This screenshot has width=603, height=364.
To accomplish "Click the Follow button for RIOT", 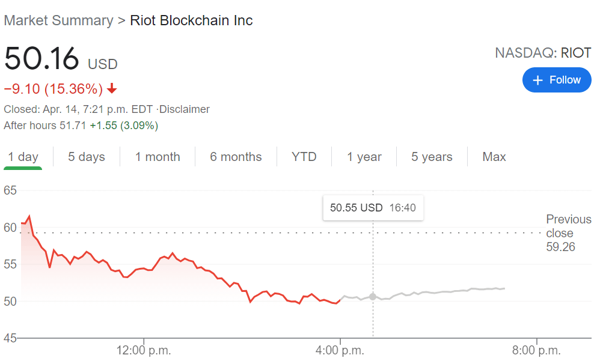I will [556, 80].
